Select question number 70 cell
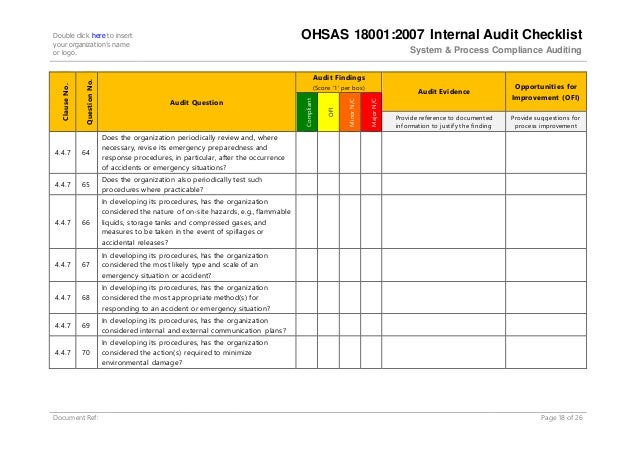The width and height of the screenshot is (638, 452). coord(87,352)
